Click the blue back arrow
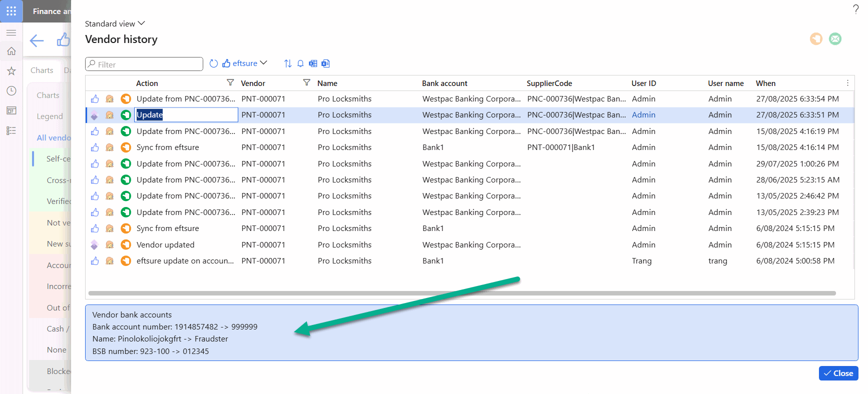Screen dimensions: 868x394 click(x=37, y=40)
